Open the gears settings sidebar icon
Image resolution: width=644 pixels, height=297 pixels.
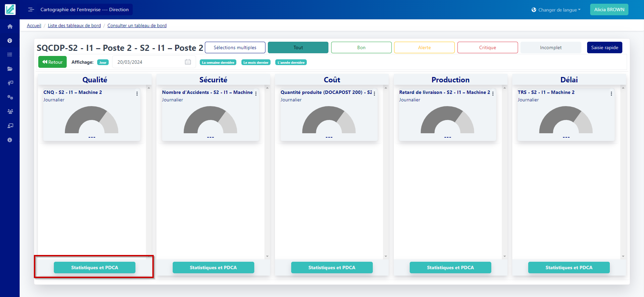click(x=10, y=97)
